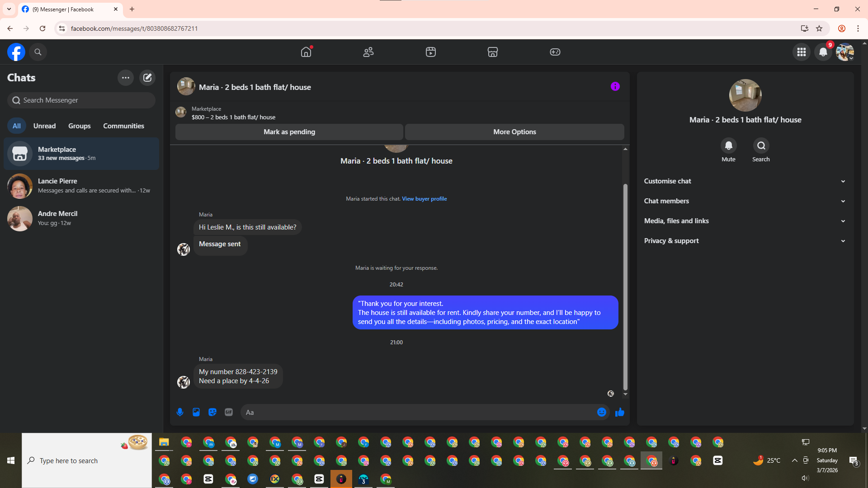
Task: Open the Marketplace storefront icon in top bar
Action: coord(493,52)
